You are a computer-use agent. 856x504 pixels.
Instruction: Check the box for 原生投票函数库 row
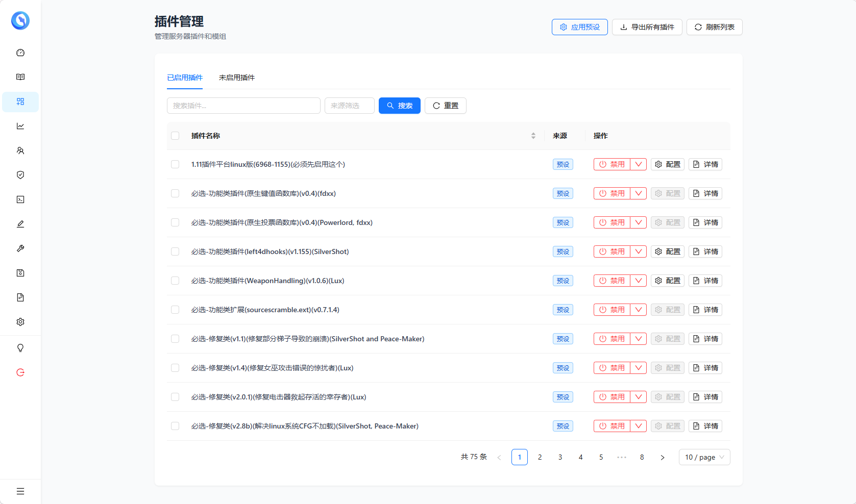[x=175, y=222]
